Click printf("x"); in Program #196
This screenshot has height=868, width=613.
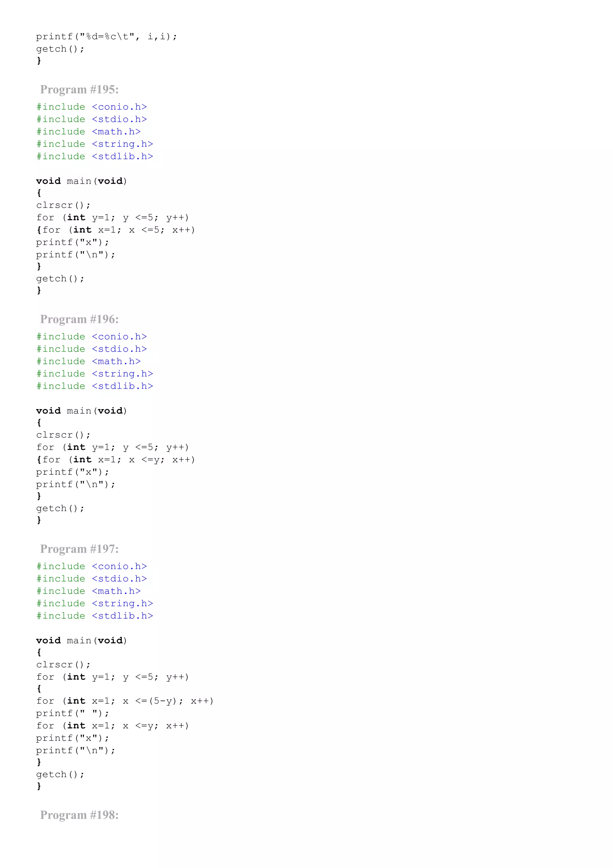coord(72,472)
